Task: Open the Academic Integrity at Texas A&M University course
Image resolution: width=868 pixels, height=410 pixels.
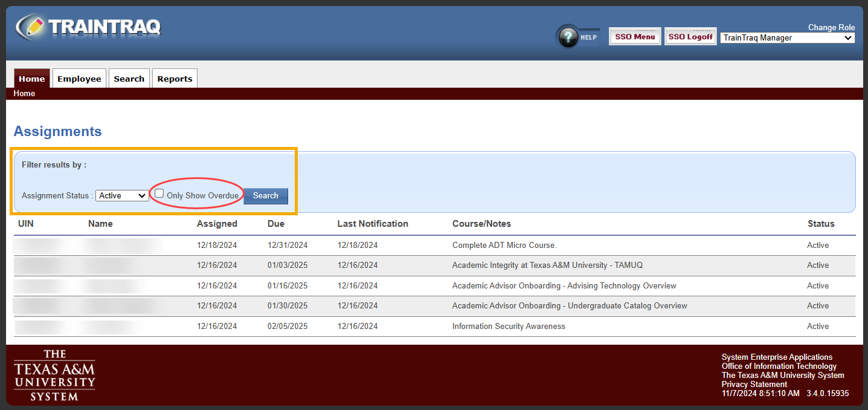Action: [x=547, y=265]
